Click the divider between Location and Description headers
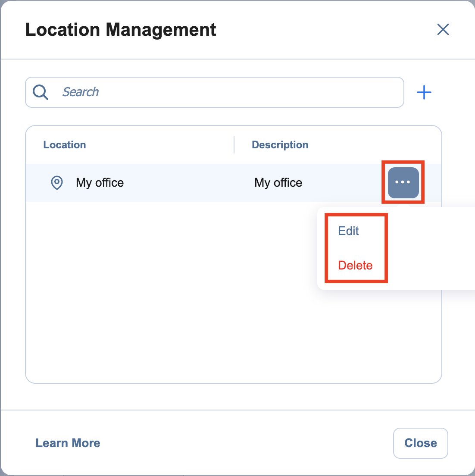Image resolution: width=475 pixels, height=476 pixels. tap(234, 145)
